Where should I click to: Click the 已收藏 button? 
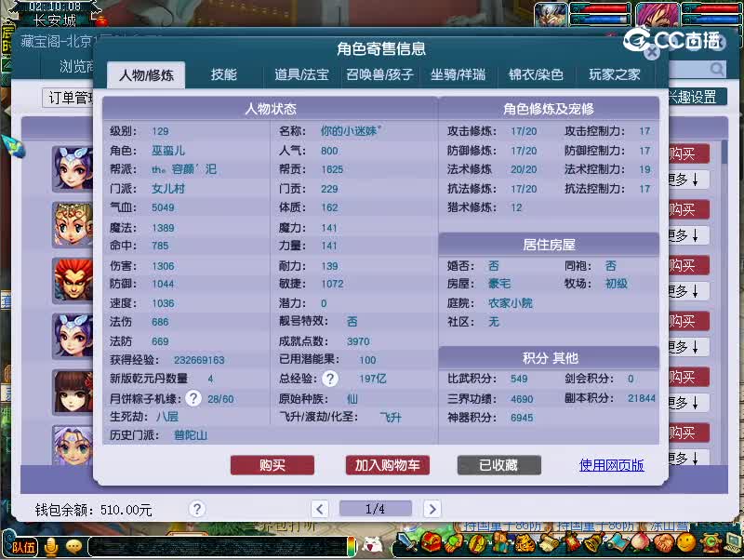(499, 465)
